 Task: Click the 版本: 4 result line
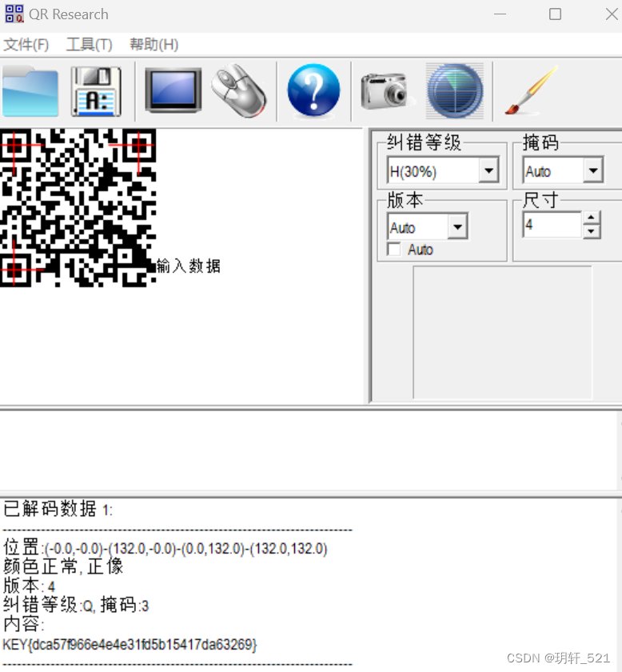tap(29, 586)
